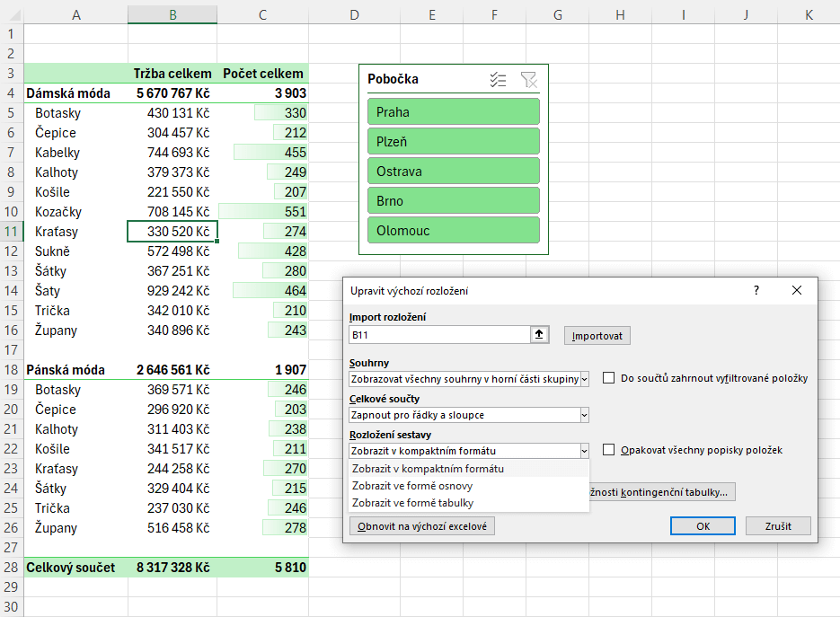Image resolution: width=840 pixels, height=617 pixels.
Task: Close the Upravit výchozí rozložení dialog
Action: click(x=796, y=290)
